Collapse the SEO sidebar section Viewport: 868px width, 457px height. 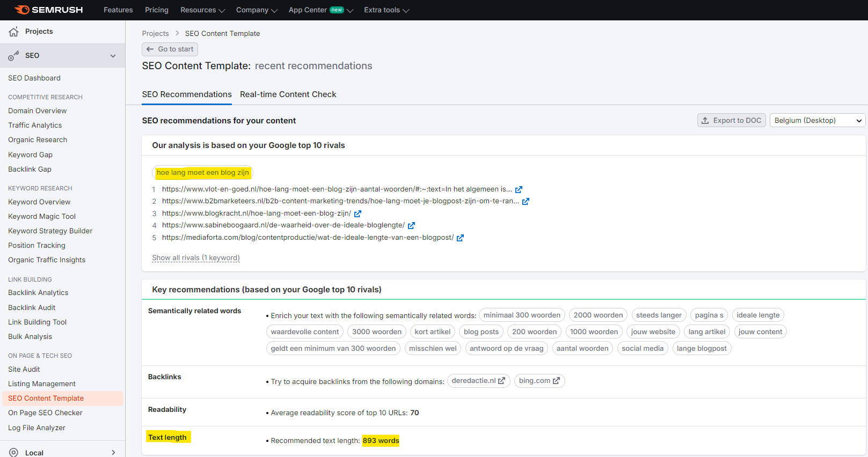click(113, 56)
